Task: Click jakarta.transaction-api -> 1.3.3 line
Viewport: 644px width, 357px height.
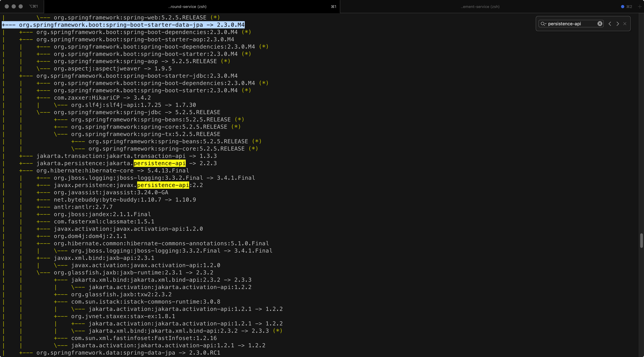Action: (x=127, y=156)
